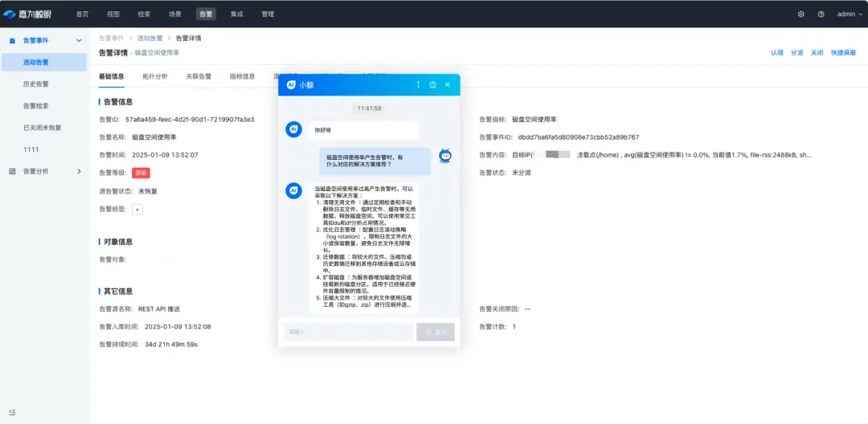
Task: Add an alert tag with the plus button
Action: (137, 209)
